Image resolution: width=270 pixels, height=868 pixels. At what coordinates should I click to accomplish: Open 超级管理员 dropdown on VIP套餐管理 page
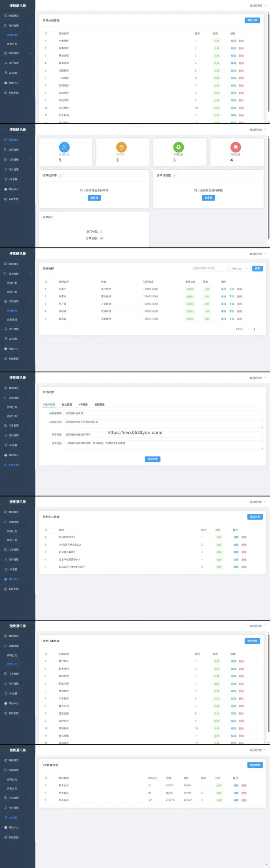pyautogui.click(x=258, y=750)
